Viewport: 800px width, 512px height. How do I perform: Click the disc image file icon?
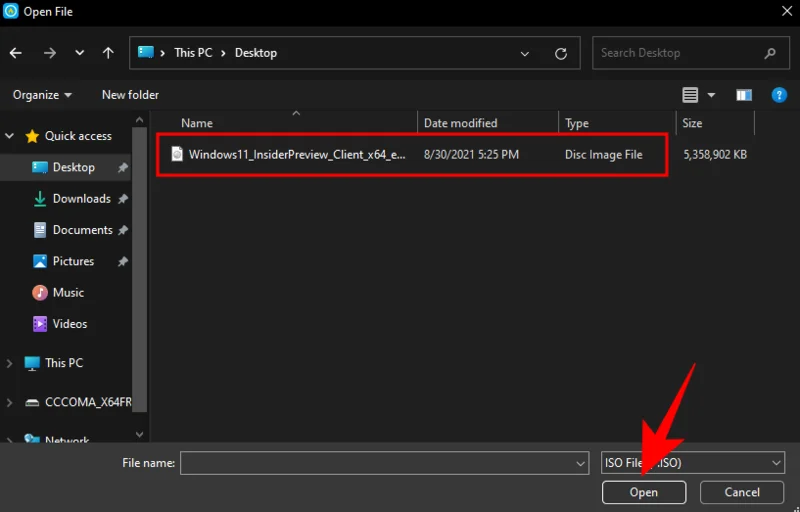tap(177, 154)
